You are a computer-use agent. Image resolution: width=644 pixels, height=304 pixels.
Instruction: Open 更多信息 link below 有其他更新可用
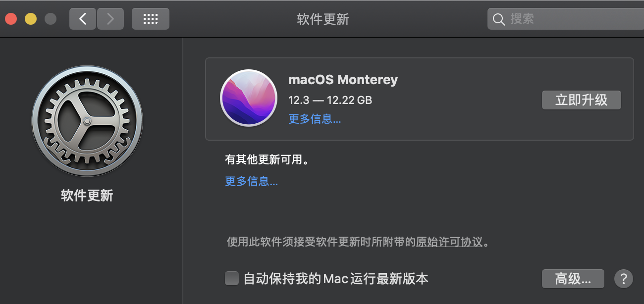click(x=251, y=181)
